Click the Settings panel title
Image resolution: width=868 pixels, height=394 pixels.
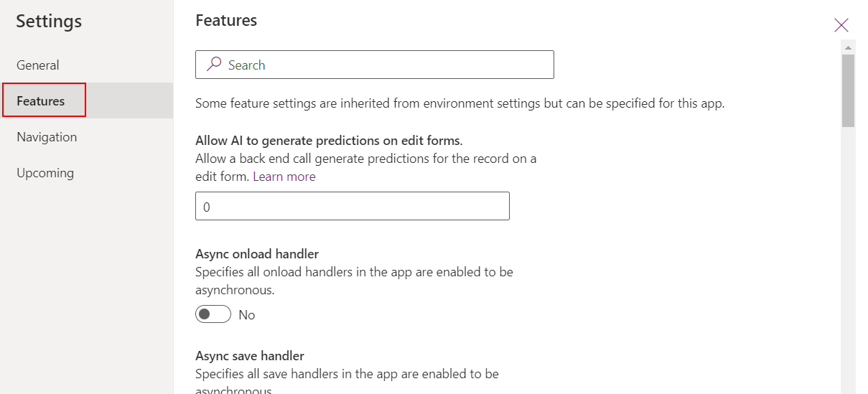pos(49,22)
